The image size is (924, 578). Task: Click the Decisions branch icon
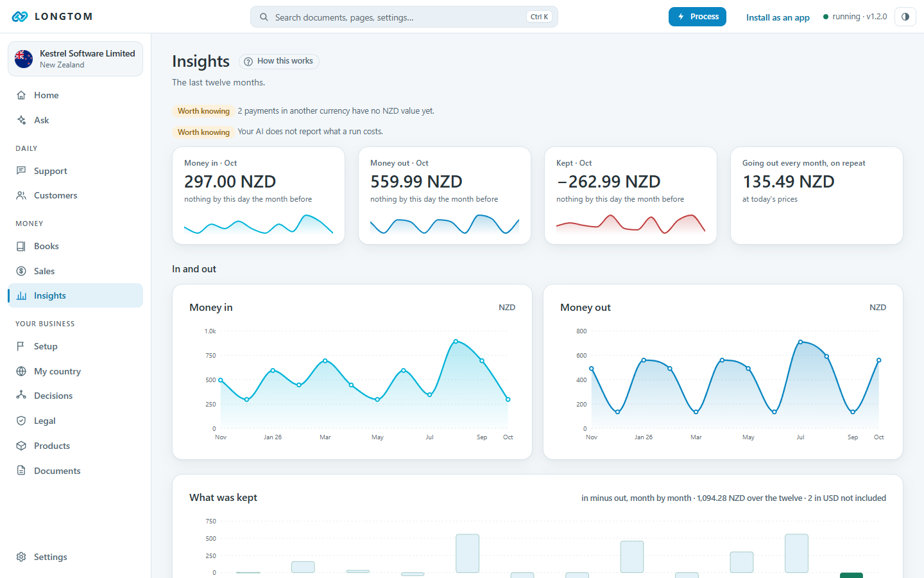pyautogui.click(x=21, y=396)
